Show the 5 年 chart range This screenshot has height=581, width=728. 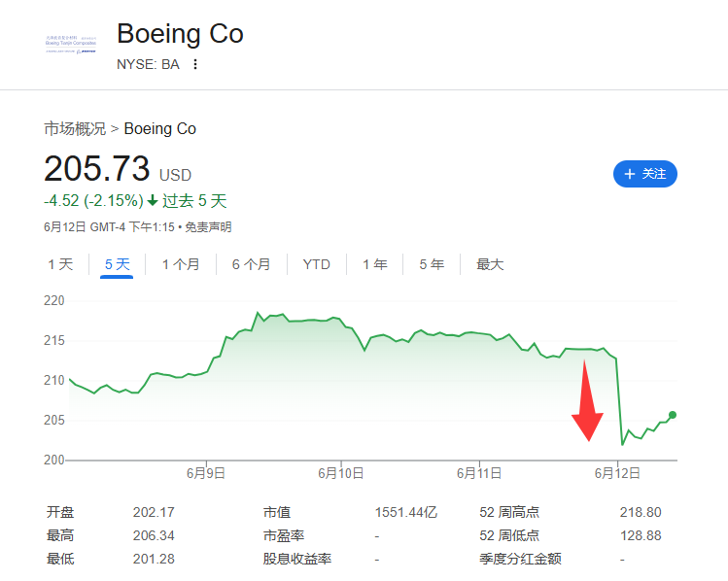coord(432,264)
